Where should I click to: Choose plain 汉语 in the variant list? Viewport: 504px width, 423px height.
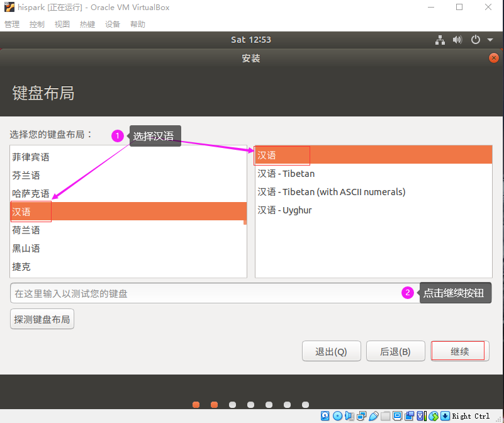coord(374,155)
